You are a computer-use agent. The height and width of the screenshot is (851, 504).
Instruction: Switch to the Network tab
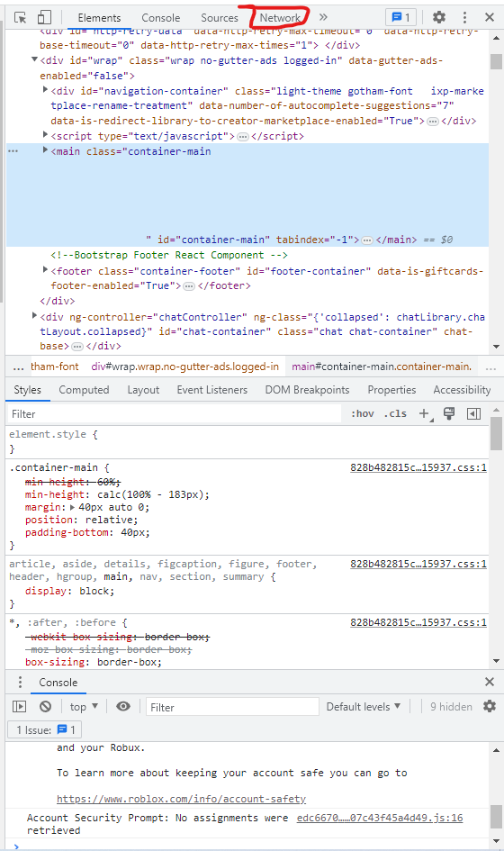tap(280, 18)
